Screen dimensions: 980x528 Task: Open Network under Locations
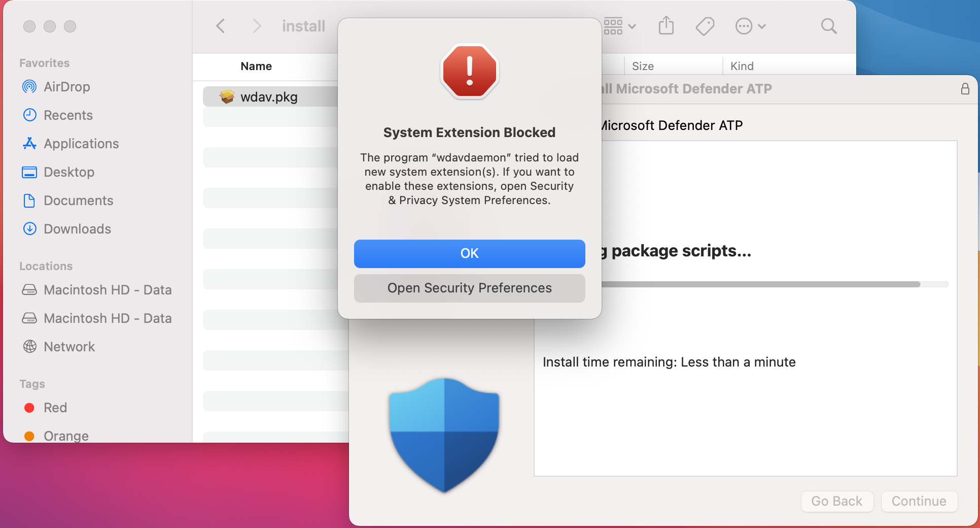point(69,347)
